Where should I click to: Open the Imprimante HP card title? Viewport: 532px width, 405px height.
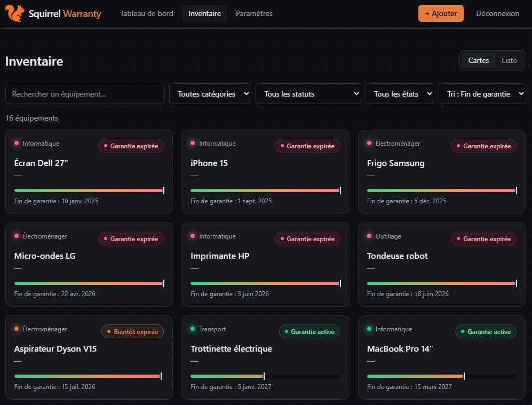220,256
